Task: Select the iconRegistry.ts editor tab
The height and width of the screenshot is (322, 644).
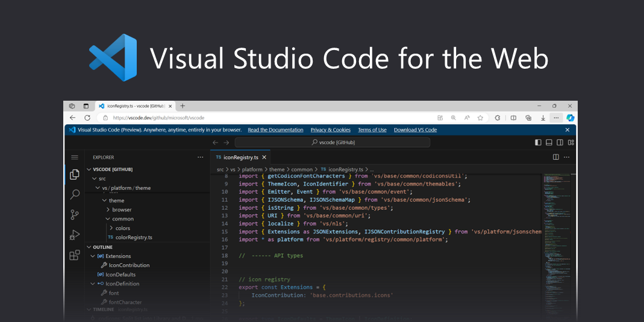Action: click(240, 157)
